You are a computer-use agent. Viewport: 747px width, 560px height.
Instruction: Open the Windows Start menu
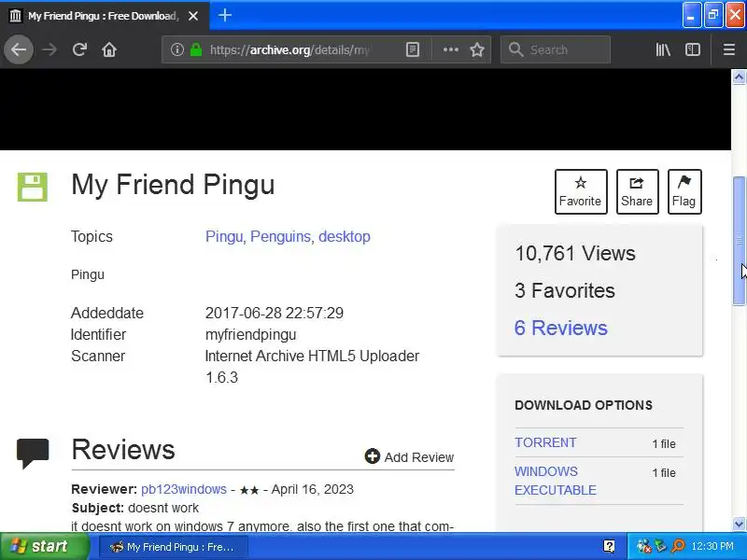(x=45, y=546)
